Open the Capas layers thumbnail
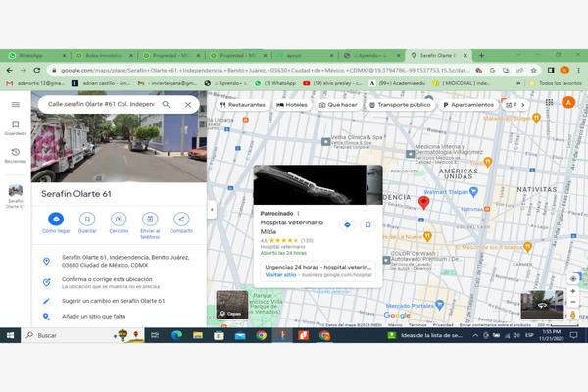 point(232,305)
